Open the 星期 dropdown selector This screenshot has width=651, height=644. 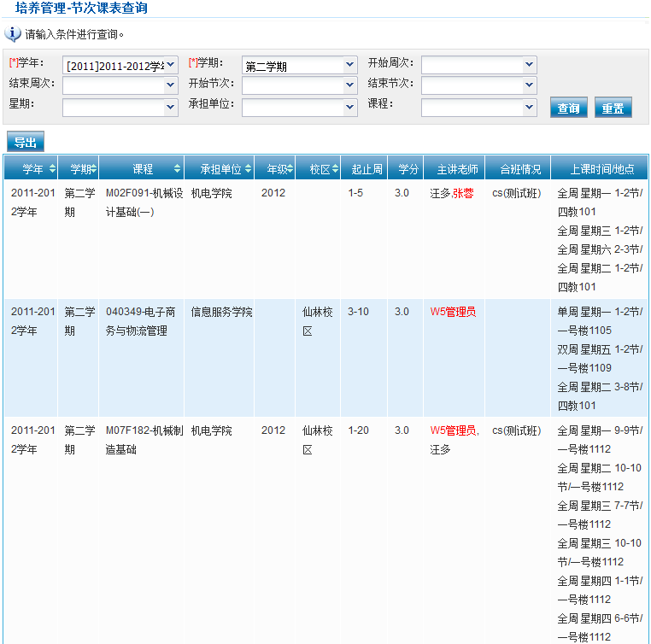[x=120, y=107]
